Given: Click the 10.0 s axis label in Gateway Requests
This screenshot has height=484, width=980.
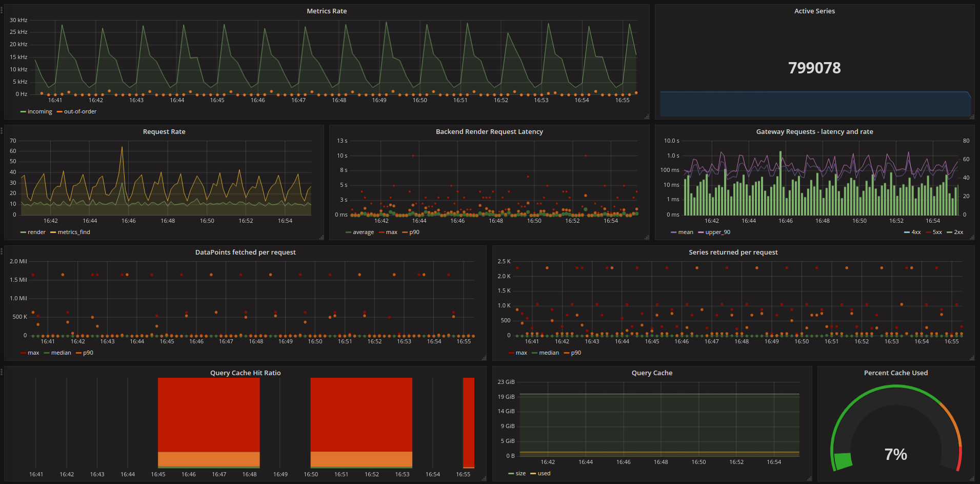Looking at the screenshot, I should pos(671,141).
